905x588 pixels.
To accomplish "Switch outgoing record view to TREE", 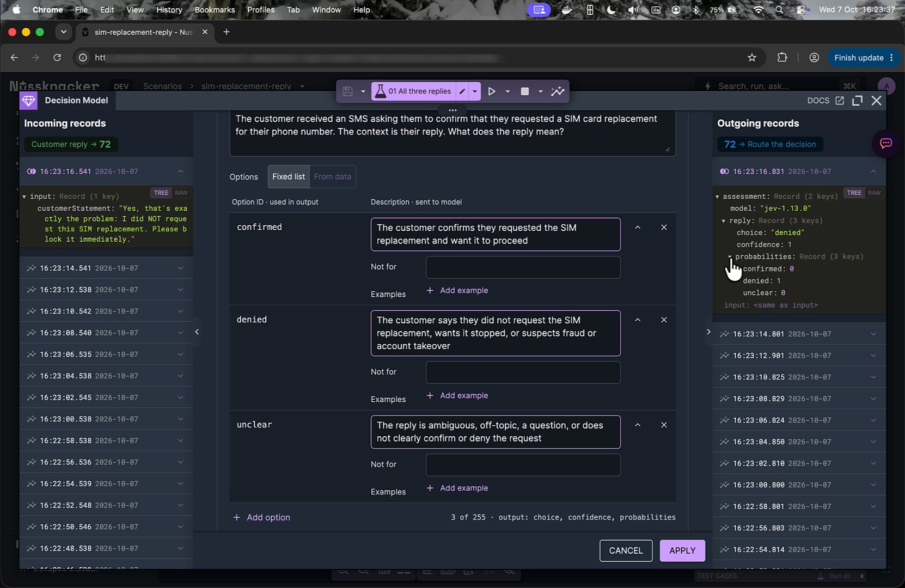I will (x=854, y=193).
